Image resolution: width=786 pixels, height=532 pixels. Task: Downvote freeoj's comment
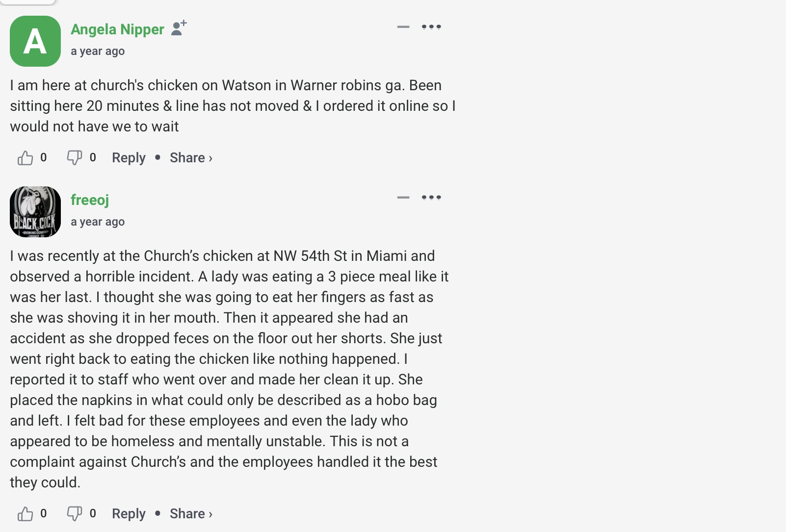click(75, 514)
